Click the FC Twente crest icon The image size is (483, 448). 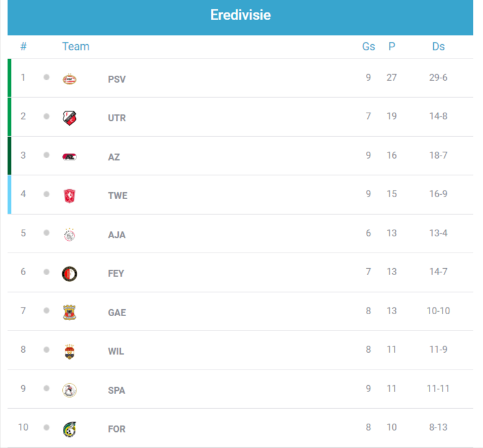click(70, 195)
